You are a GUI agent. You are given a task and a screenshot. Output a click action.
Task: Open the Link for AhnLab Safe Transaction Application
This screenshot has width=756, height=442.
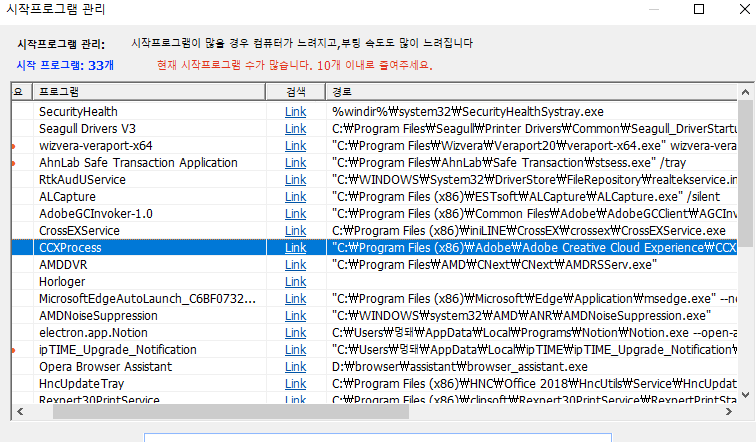tap(295, 163)
